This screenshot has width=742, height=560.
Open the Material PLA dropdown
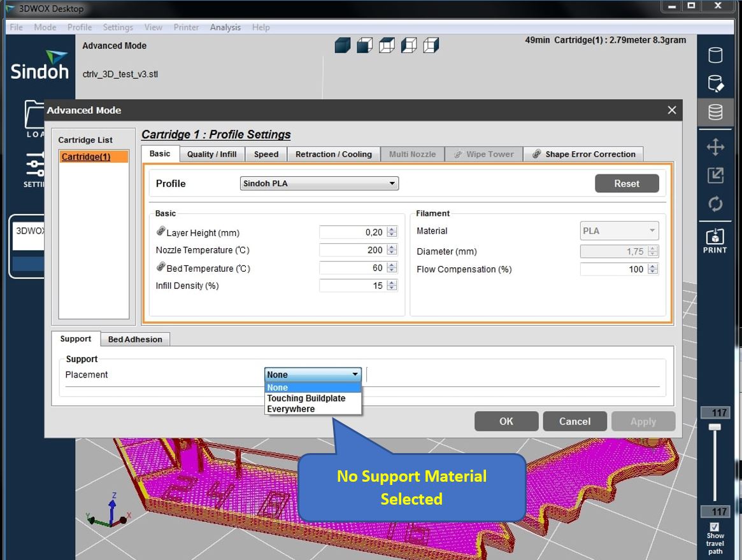[x=619, y=231]
